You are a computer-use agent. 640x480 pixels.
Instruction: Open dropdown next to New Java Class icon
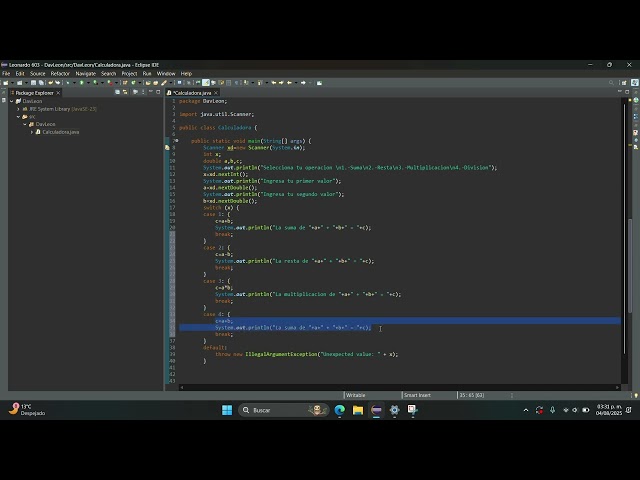140,83
